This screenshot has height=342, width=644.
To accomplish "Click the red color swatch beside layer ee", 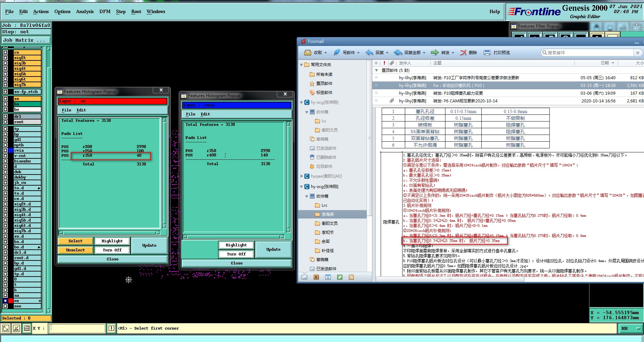I will [x=11, y=301].
